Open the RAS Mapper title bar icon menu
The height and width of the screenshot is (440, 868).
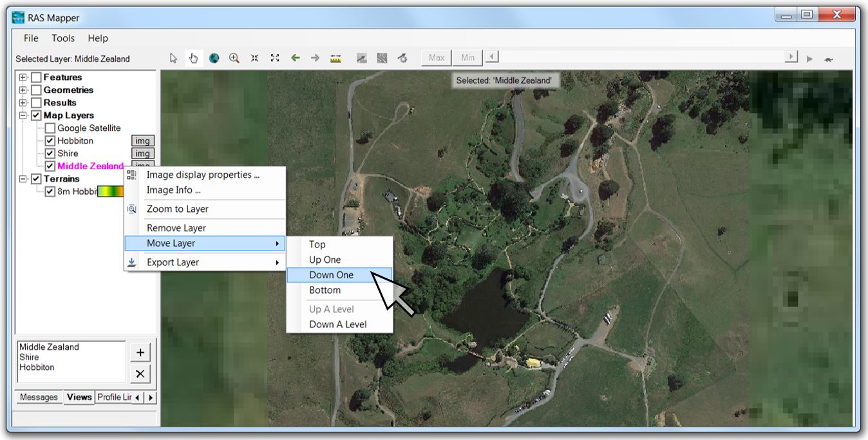(x=18, y=17)
